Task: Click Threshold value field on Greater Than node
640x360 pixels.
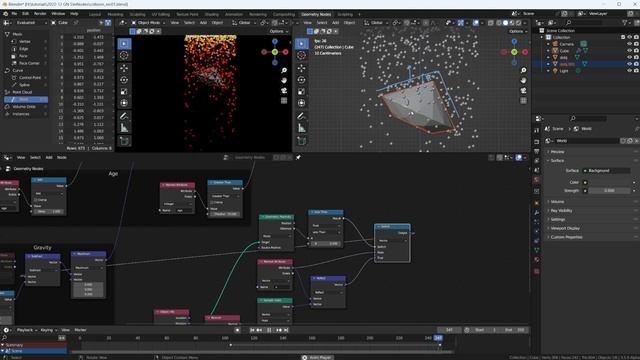Action: 224,213
